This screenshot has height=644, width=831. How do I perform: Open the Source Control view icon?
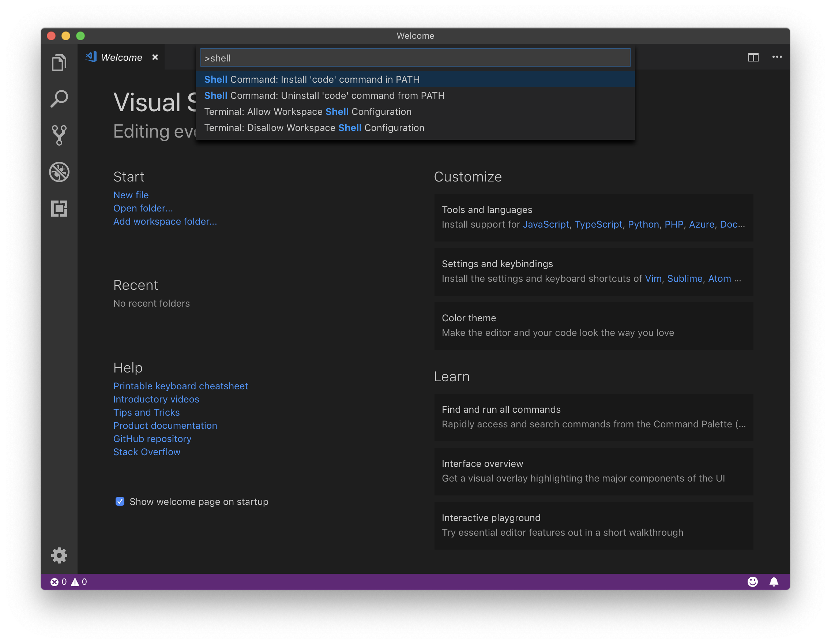59,135
